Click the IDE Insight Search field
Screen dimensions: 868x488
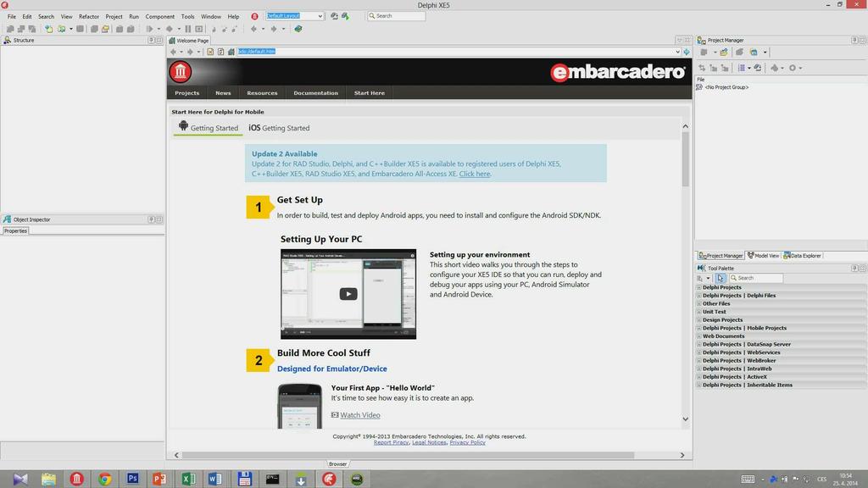(x=397, y=16)
